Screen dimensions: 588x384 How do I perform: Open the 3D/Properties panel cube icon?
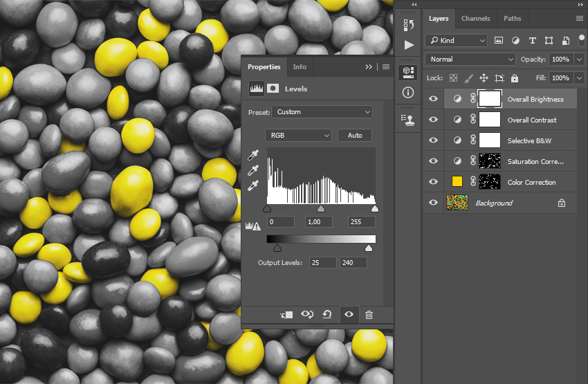(x=408, y=73)
